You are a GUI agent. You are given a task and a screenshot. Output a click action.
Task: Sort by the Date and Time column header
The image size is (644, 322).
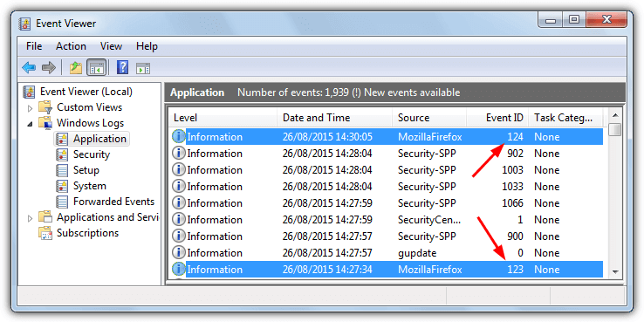[x=335, y=118]
